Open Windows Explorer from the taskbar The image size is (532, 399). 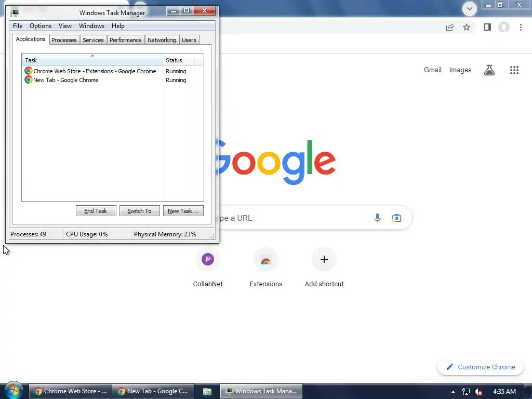(x=207, y=392)
